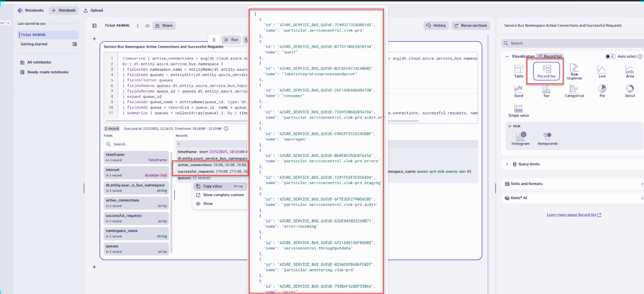Select the Bar chart visualization
This screenshot has height=294, width=644.
(x=546, y=91)
